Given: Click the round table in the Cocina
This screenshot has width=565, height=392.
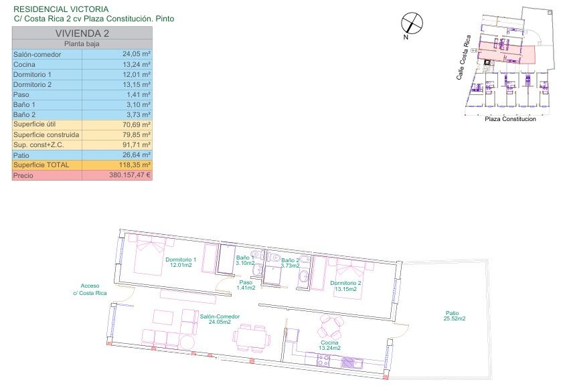Looking at the screenshot, I should pyautogui.click(x=331, y=328).
